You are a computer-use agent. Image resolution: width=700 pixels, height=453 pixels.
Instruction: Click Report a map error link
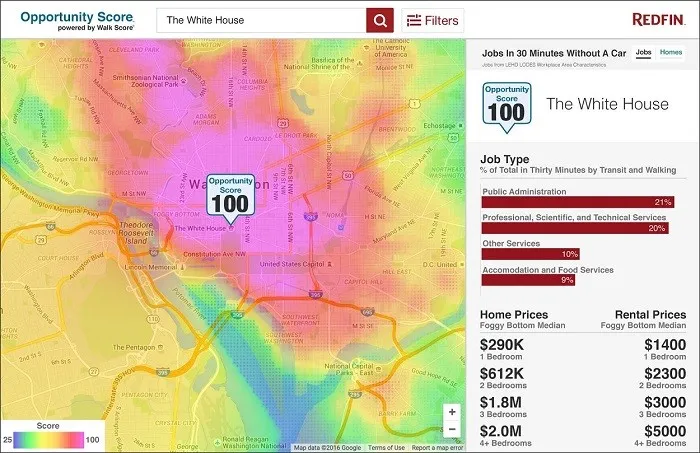(437, 448)
